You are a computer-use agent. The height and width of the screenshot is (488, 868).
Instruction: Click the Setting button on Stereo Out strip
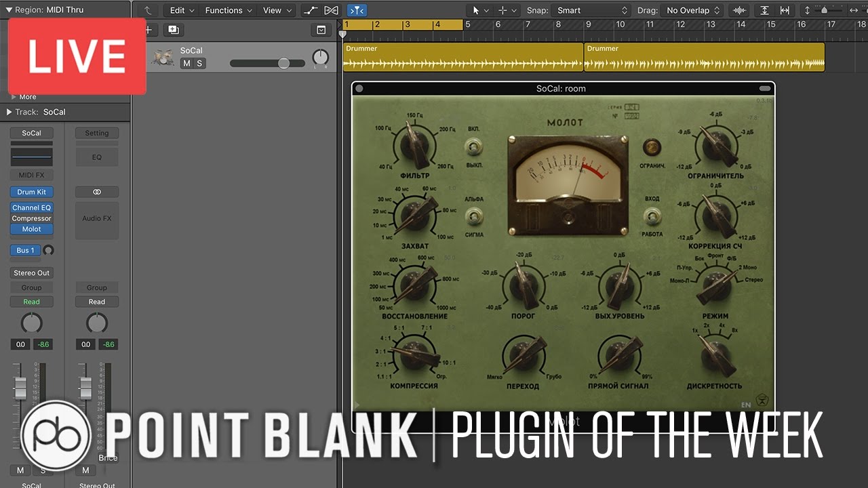[x=96, y=133]
